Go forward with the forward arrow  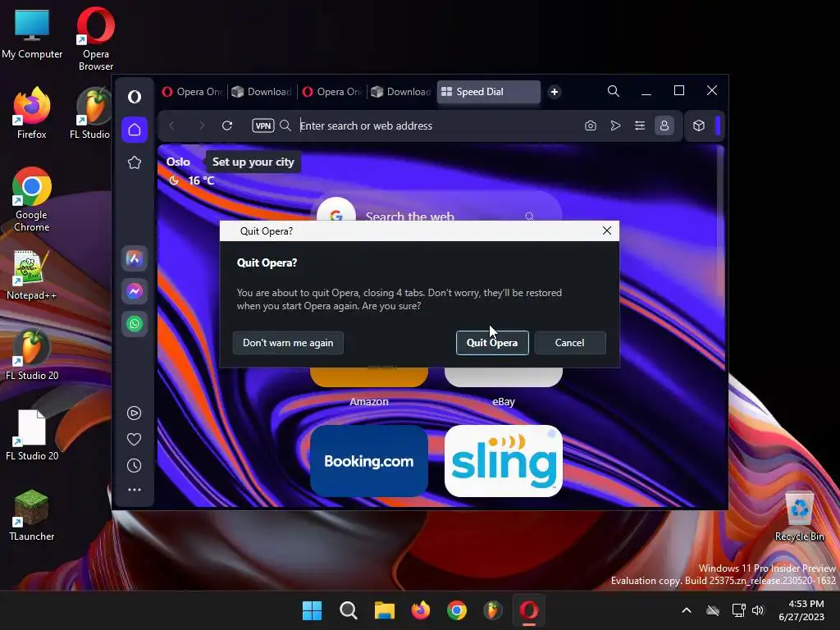click(202, 126)
